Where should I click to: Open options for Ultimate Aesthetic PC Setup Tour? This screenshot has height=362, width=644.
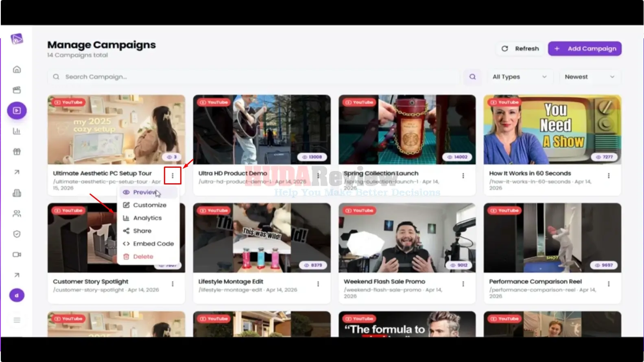[x=172, y=176]
